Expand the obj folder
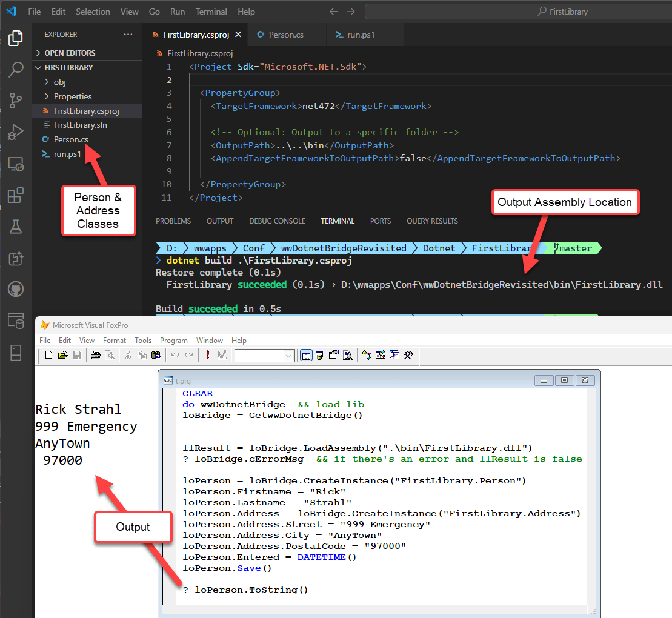Screen dimensions: 672x618 point(59,82)
